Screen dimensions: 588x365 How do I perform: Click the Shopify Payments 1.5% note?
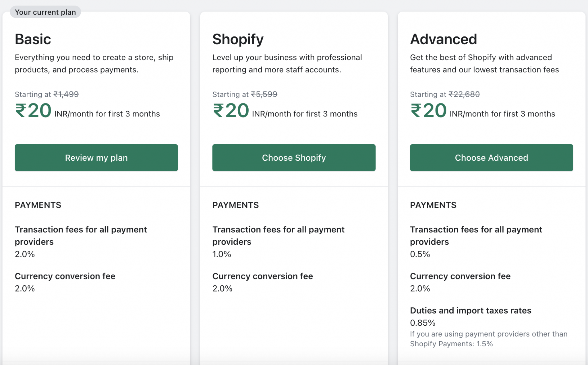[x=488, y=339]
